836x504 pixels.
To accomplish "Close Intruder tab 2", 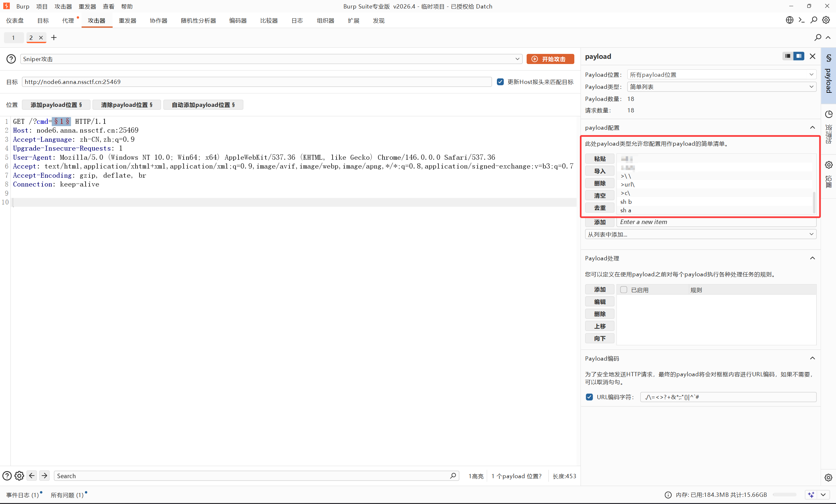I will (x=41, y=38).
